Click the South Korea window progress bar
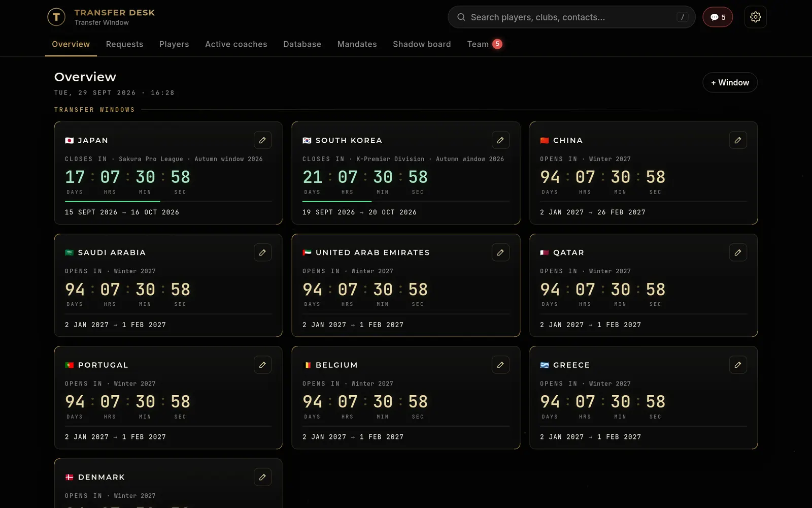Image resolution: width=812 pixels, height=508 pixels. (x=406, y=202)
